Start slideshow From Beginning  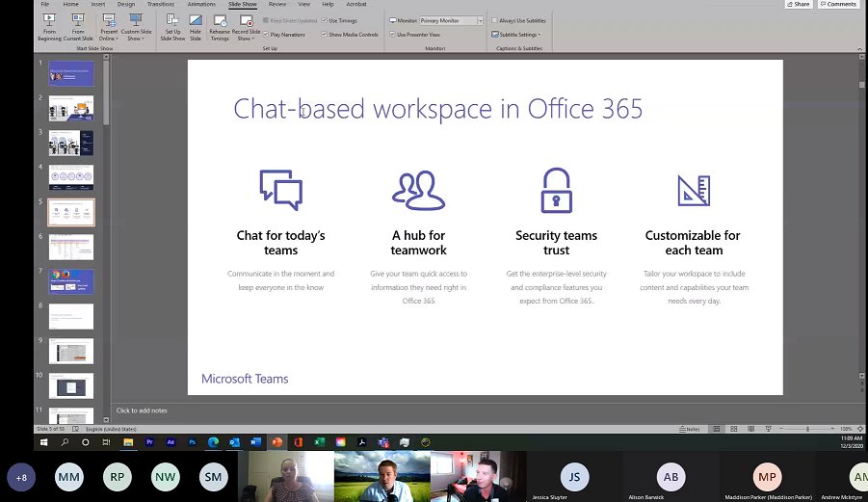[49, 27]
